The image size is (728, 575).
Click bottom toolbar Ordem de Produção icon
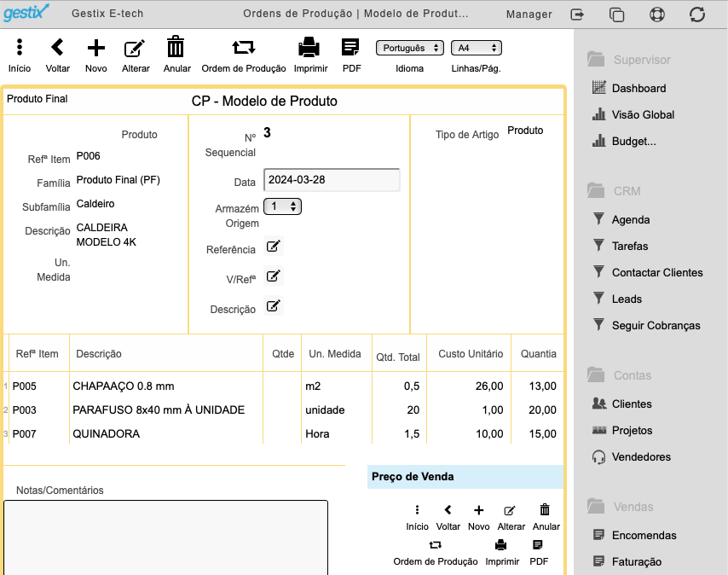[435, 544]
